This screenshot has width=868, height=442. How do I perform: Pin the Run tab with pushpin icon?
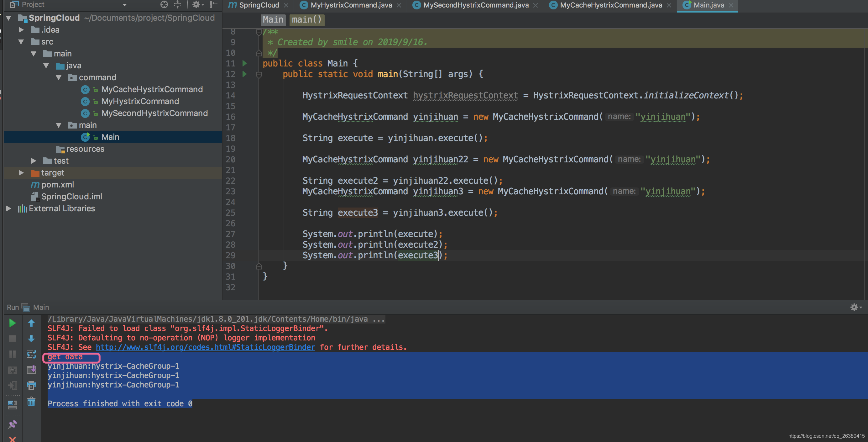coord(12,424)
